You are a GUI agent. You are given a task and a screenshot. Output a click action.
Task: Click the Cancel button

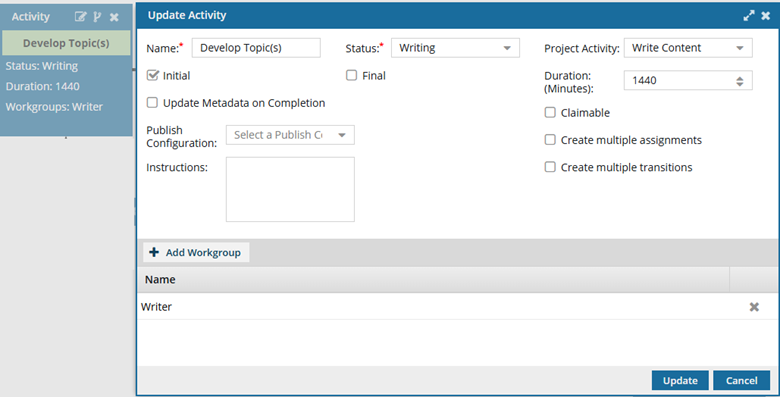[741, 381]
